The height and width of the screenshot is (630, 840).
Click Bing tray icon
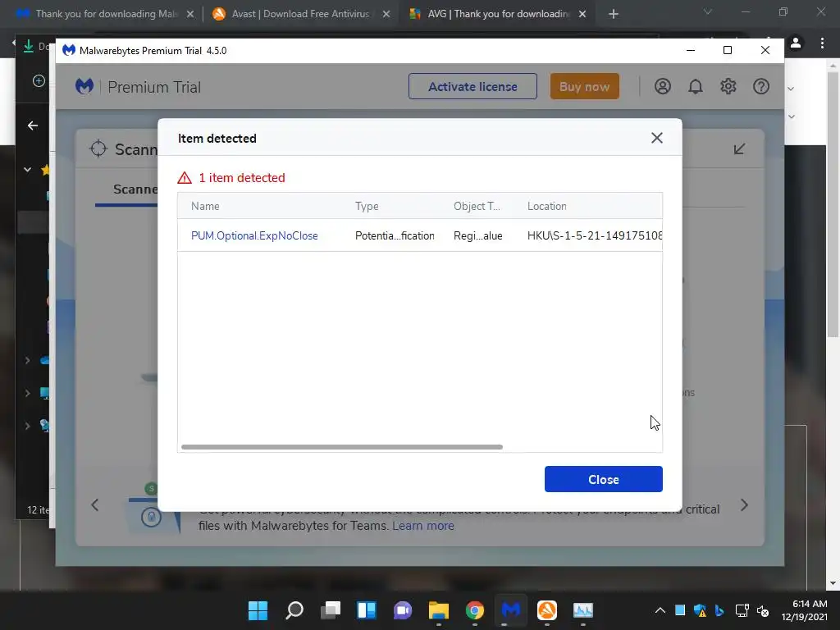pyautogui.click(x=719, y=610)
